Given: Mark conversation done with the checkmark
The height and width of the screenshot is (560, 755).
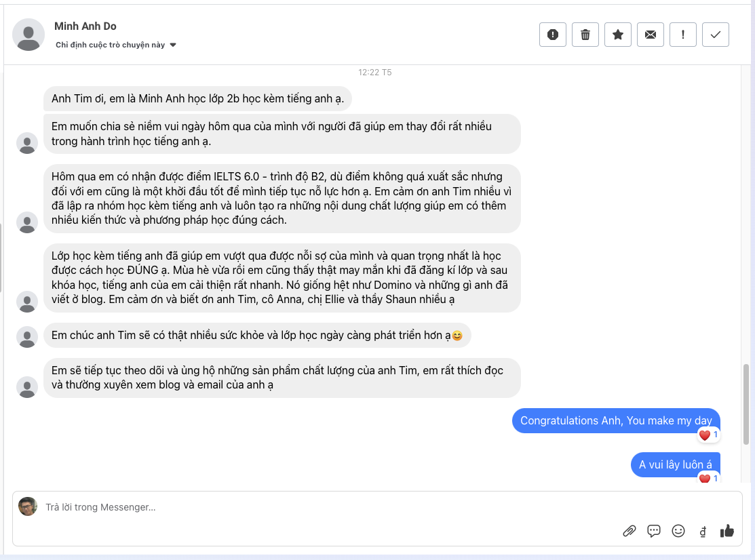Looking at the screenshot, I should click(715, 35).
